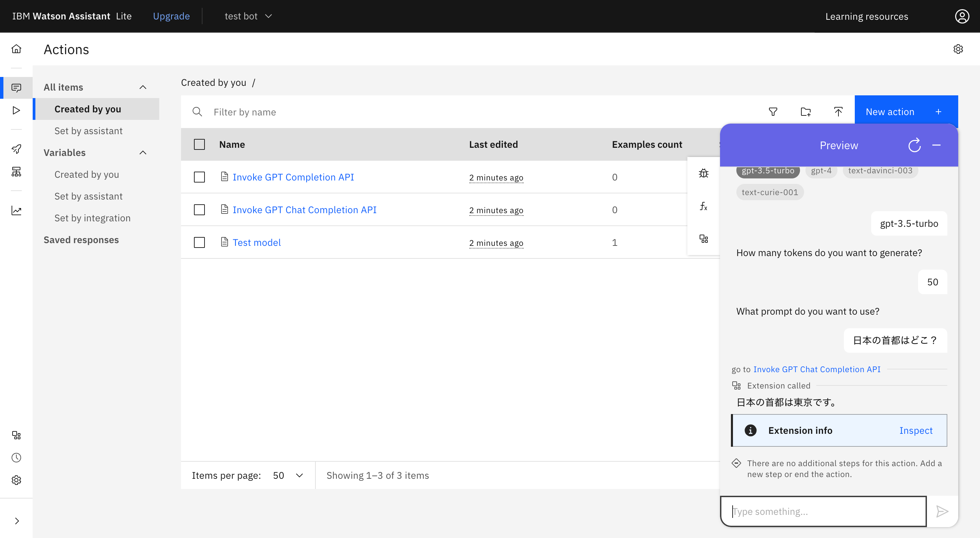
Task: Check the Invoke GPT Completion API checkbox
Action: tap(199, 177)
